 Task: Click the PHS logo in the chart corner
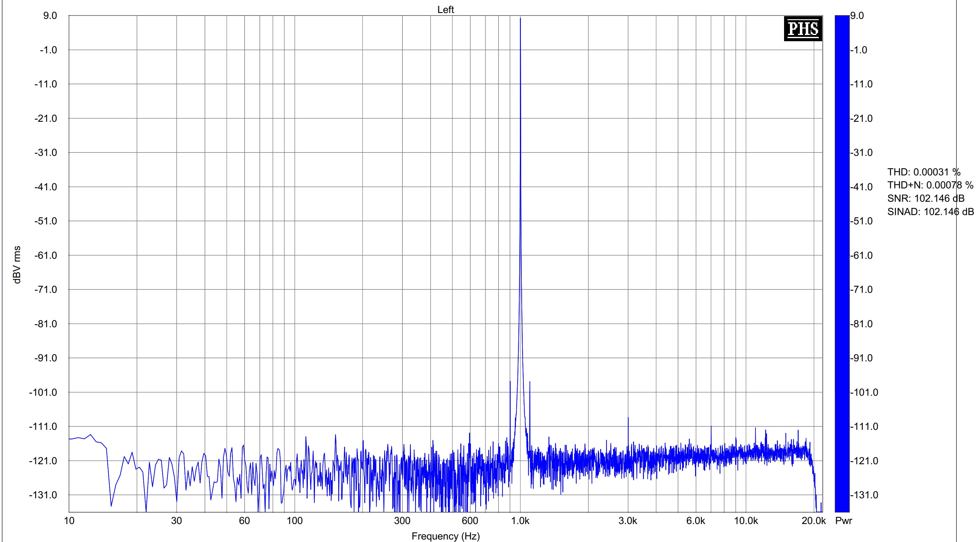(x=803, y=29)
